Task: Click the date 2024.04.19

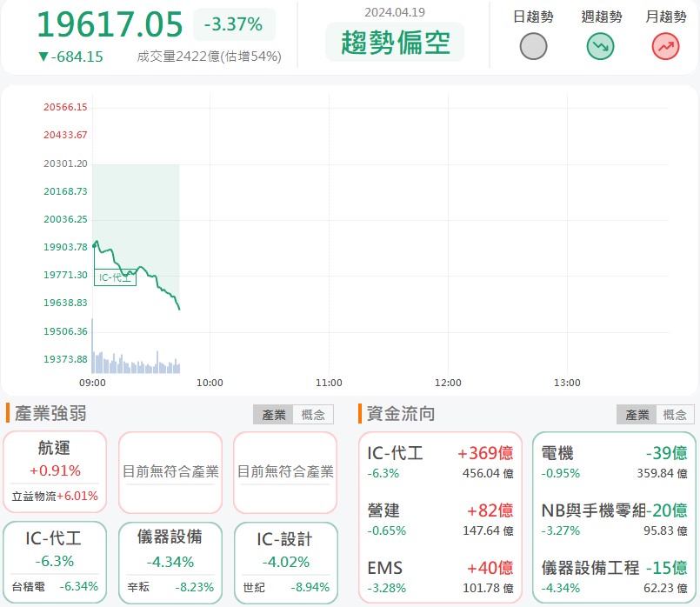Action: point(395,12)
